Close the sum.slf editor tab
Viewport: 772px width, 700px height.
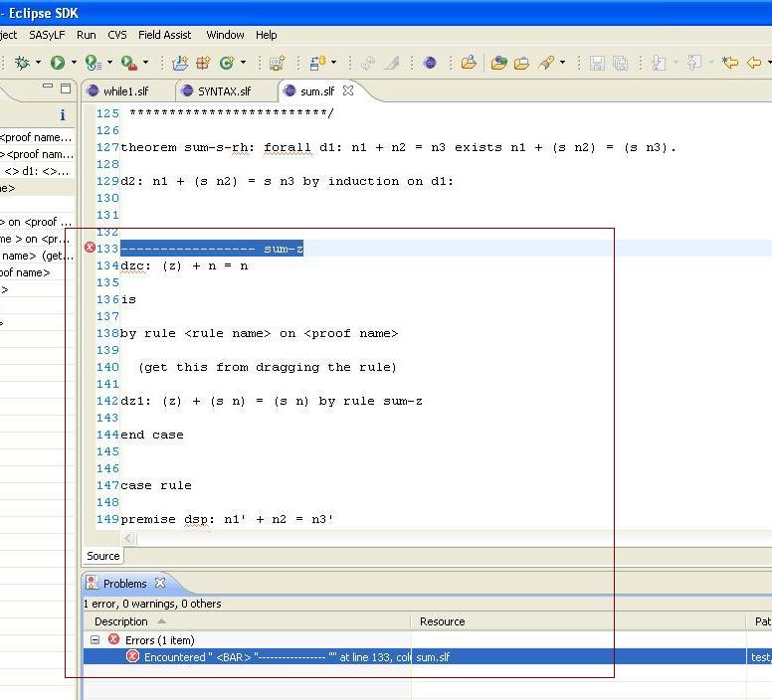click(348, 91)
